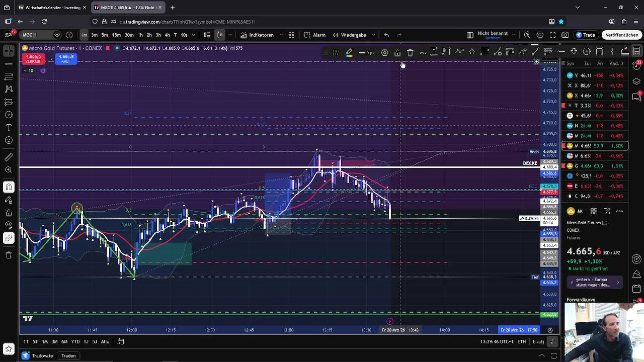Lock the selected drawing in the floating toolbar

tap(397, 52)
